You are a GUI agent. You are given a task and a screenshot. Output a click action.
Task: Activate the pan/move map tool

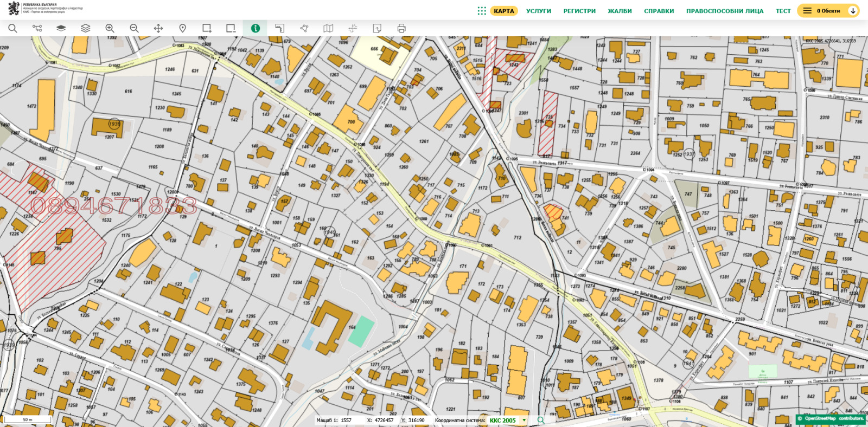158,28
